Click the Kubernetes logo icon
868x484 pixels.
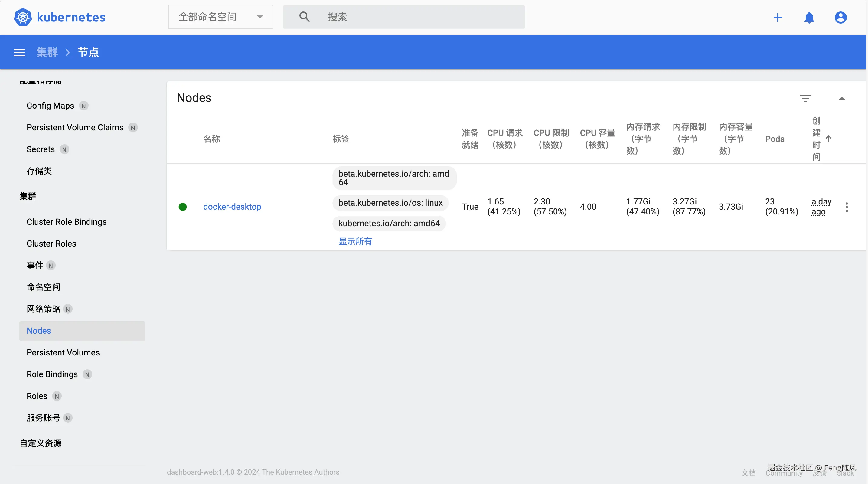point(23,17)
